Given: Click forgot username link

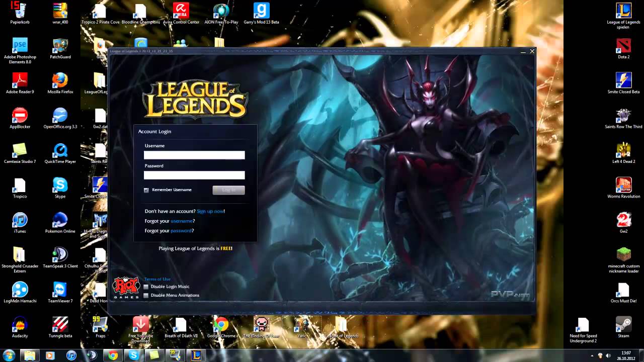Looking at the screenshot, I should pyautogui.click(x=182, y=221).
